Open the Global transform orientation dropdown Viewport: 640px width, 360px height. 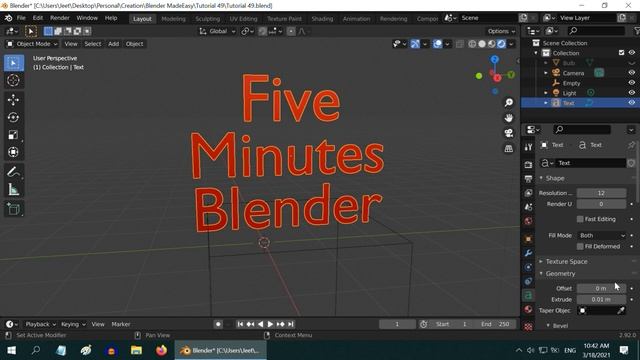(217, 31)
